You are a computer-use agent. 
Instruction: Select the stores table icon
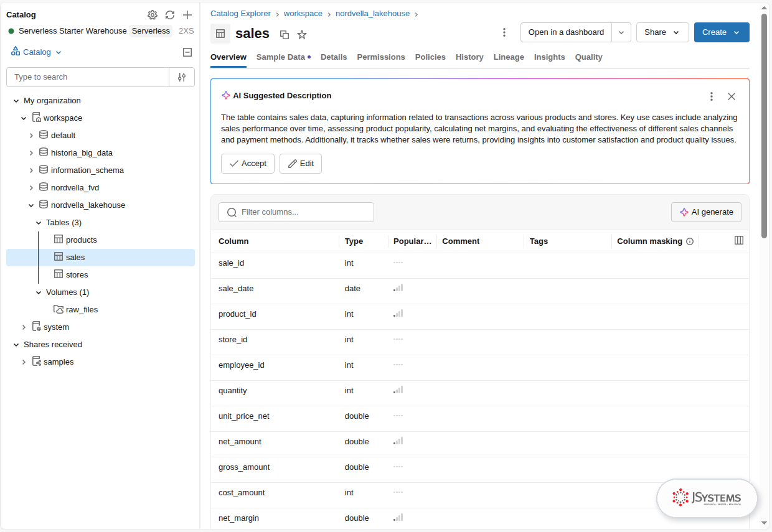[59, 274]
